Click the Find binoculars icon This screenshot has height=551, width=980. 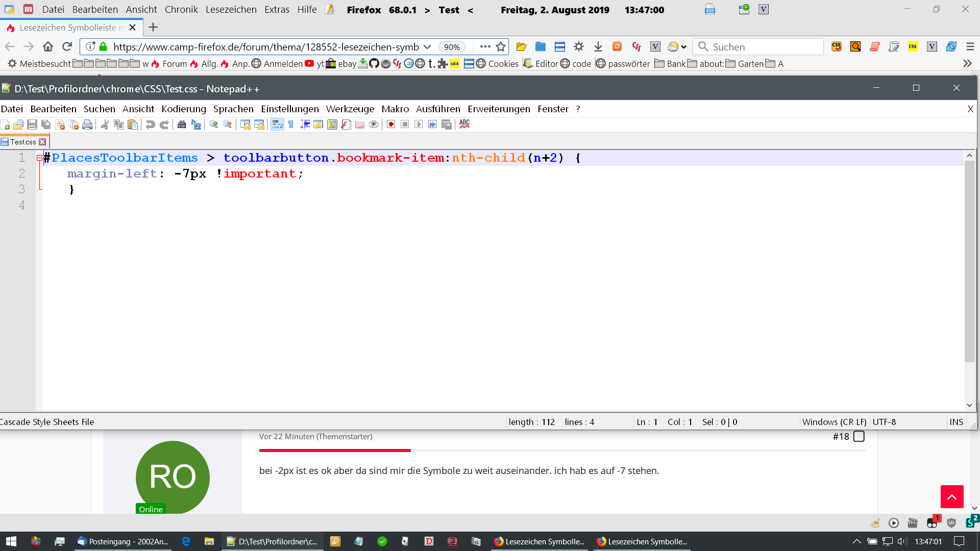click(182, 124)
